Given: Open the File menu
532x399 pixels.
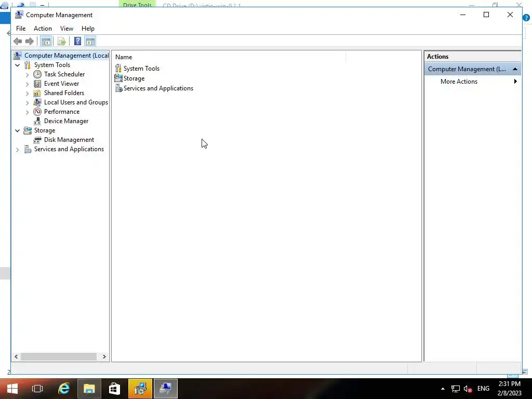Looking at the screenshot, I should (21, 29).
